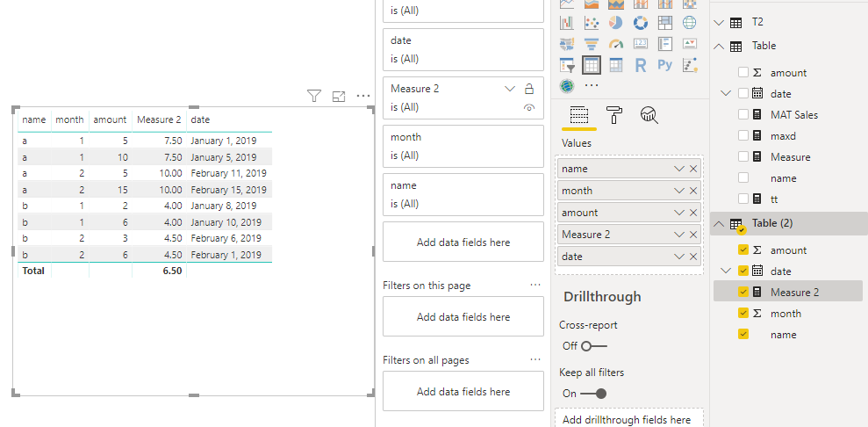868x427 pixels.
Task: Select the R script visual
Action: point(641,65)
